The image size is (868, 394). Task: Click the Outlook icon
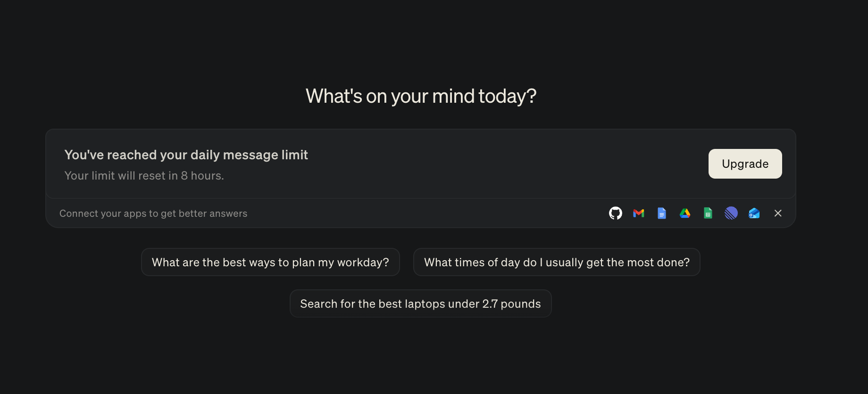[x=754, y=213]
